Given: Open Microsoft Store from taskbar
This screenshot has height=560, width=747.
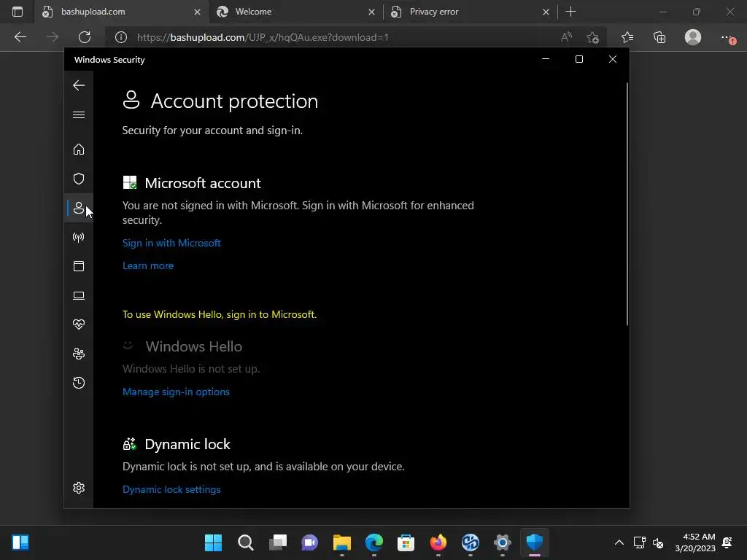Looking at the screenshot, I should 406,542.
